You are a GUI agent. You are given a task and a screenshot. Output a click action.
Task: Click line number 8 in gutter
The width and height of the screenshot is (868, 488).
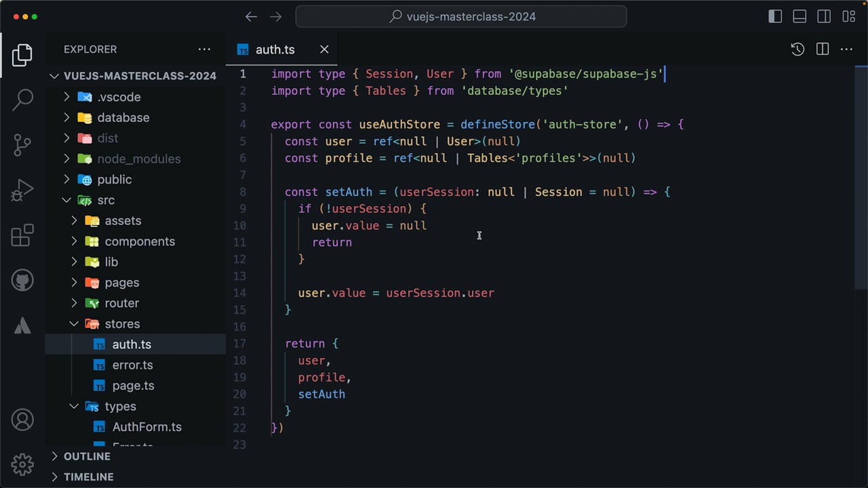click(243, 192)
